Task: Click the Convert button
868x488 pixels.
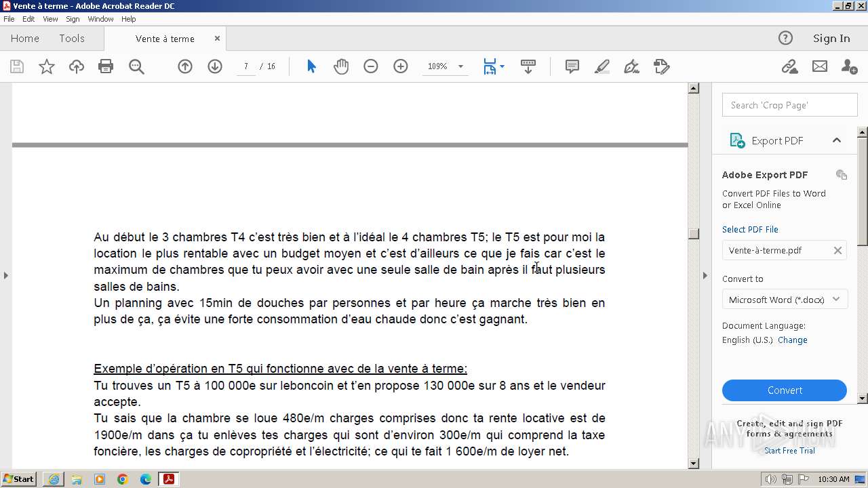Action: click(x=785, y=390)
